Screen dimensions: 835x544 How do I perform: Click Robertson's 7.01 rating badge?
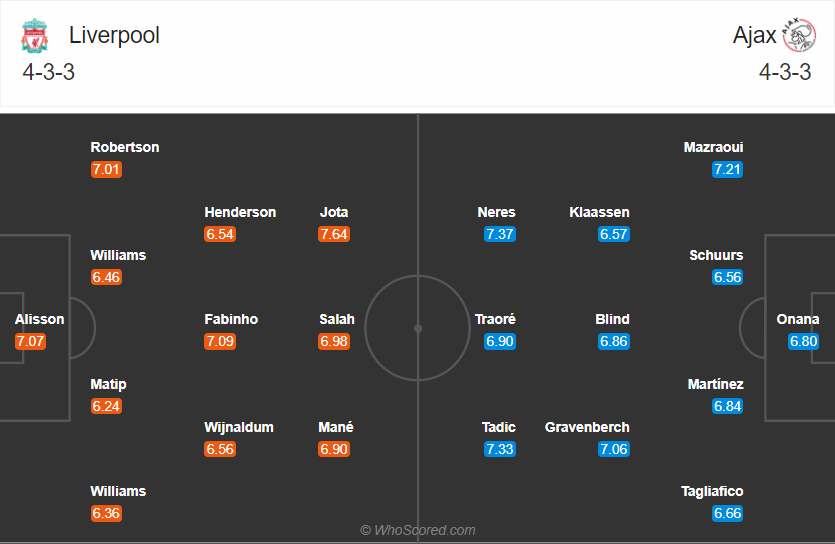coord(106,169)
